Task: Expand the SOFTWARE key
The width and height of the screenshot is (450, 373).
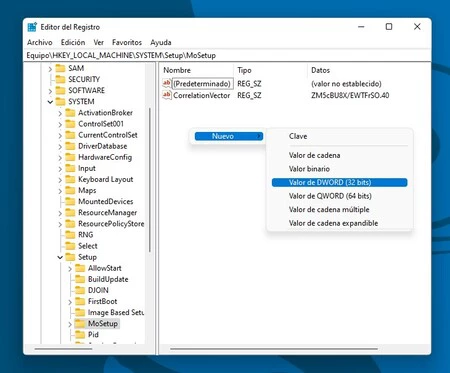Action: pos(50,91)
